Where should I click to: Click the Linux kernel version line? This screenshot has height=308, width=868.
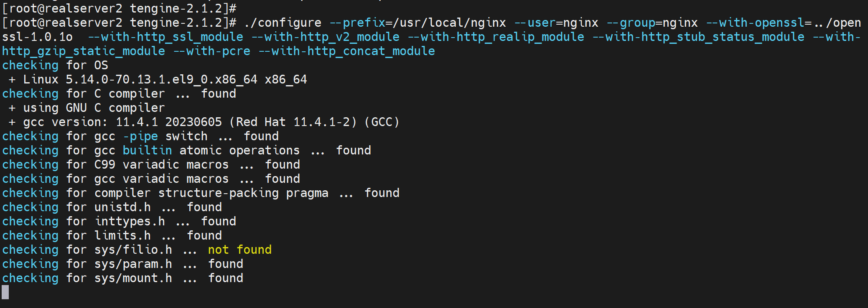[x=165, y=79]
